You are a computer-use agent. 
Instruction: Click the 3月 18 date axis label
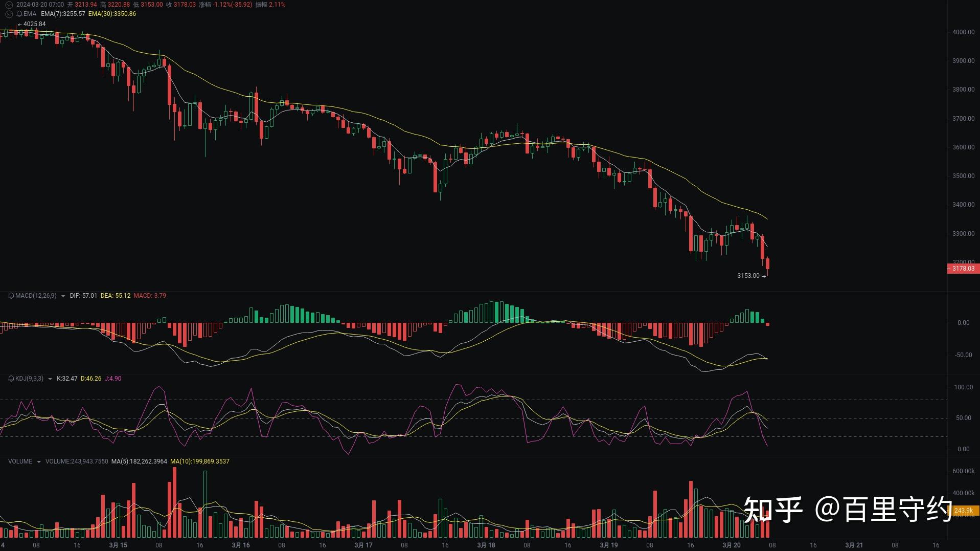coord(486,545)
